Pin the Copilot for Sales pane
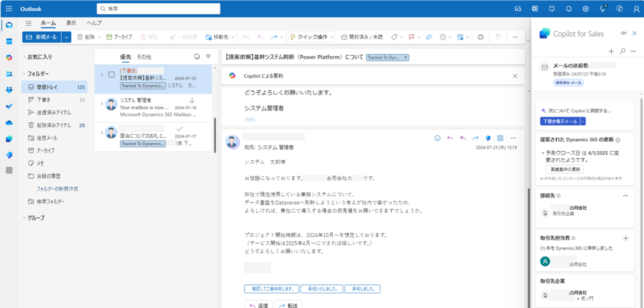644x308 pixels. [623, 33]
